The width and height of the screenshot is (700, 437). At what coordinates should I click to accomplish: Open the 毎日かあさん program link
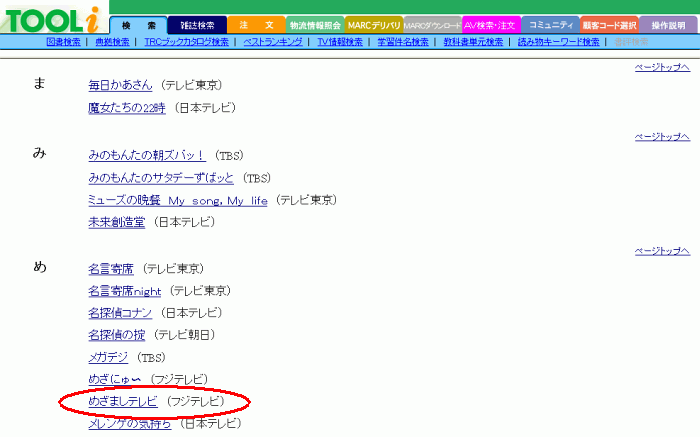tap(120, 85)
